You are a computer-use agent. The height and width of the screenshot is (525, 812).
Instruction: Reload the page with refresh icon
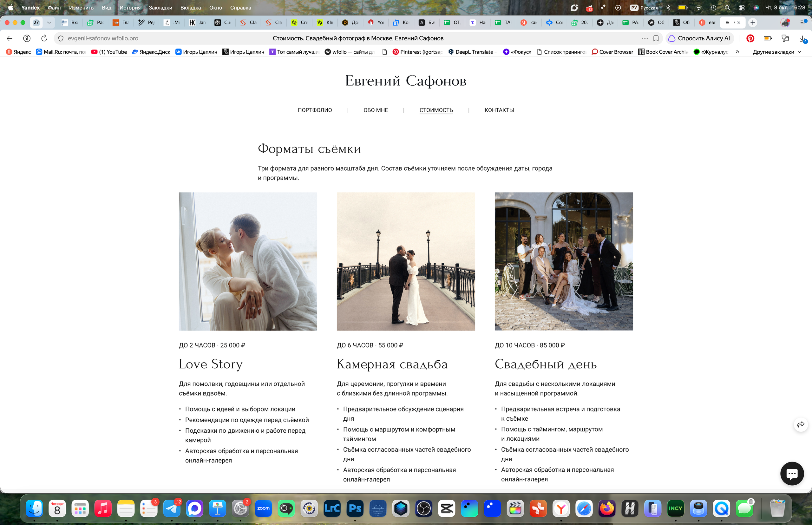[44, 38]
